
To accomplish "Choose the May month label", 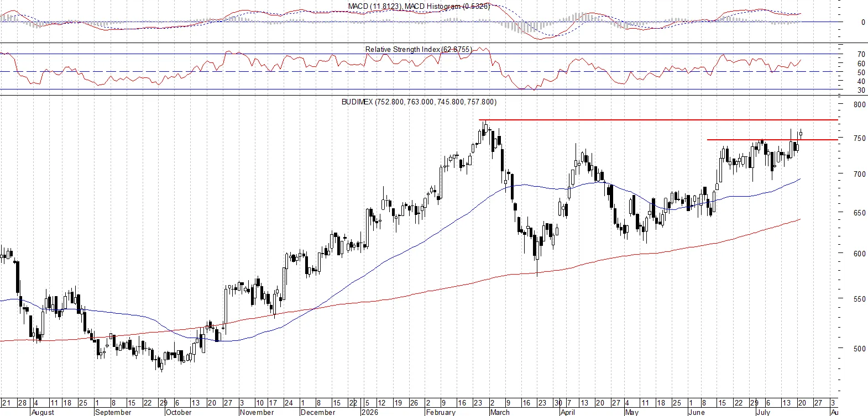I will (631, 412).
